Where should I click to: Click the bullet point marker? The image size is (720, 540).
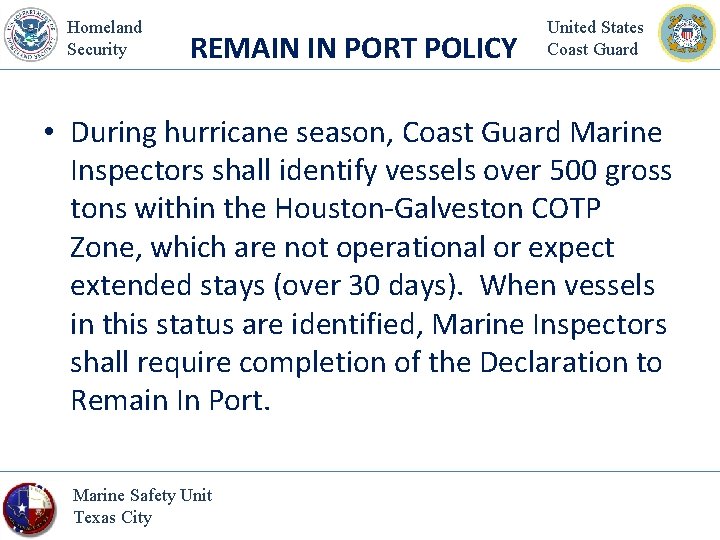45,134
